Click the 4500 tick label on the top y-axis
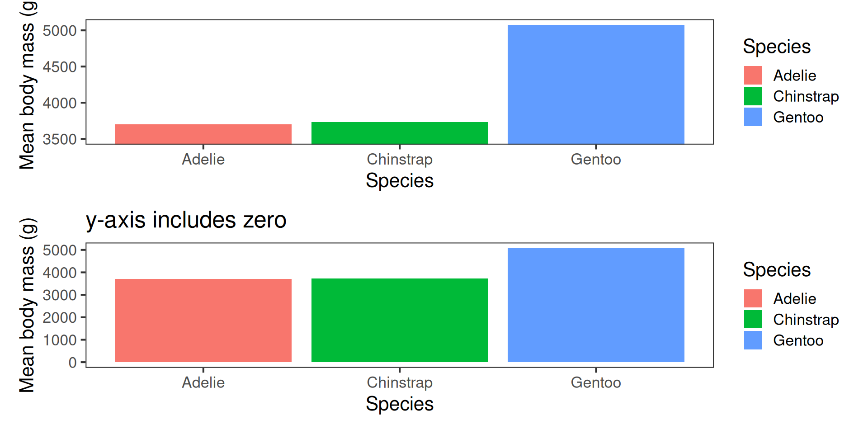 pos(60,67)
